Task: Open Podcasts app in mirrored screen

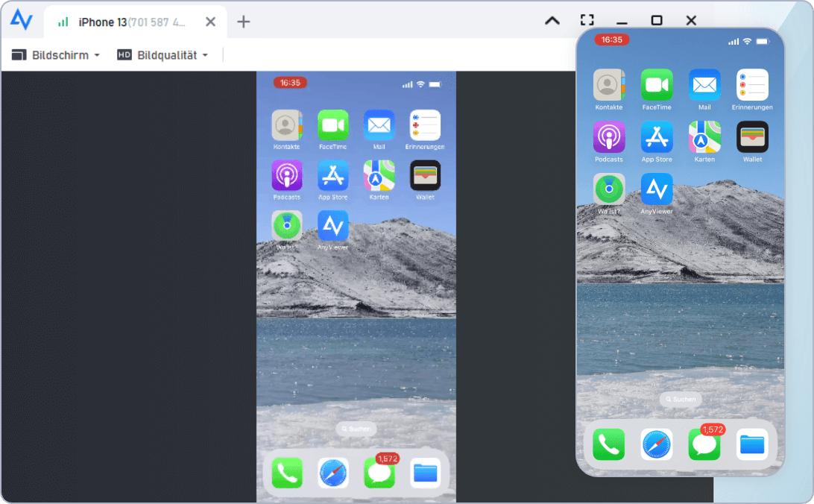Action: 286,175
